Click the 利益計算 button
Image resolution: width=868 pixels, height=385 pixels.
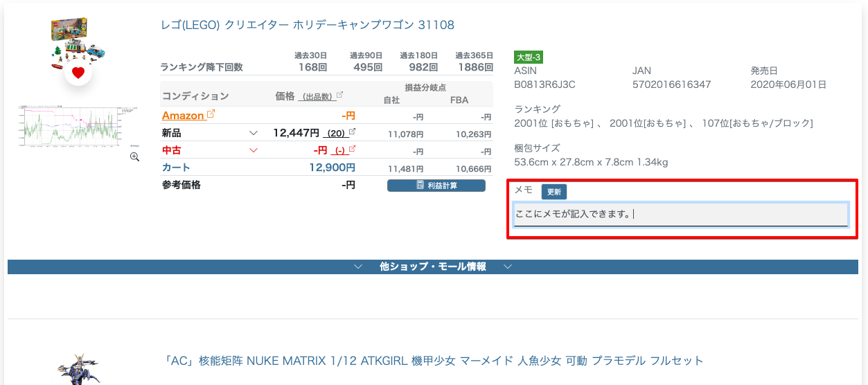coord(436,185)
